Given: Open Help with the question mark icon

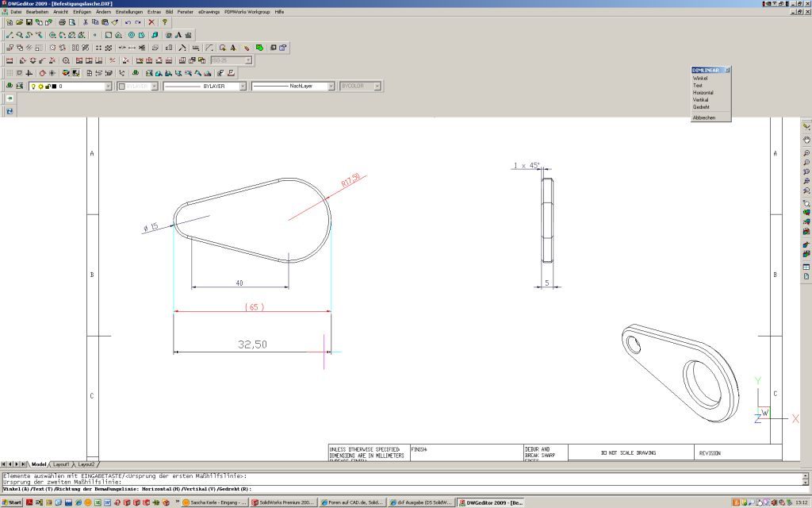Looking at the screenshot, I should click(165, 22).
